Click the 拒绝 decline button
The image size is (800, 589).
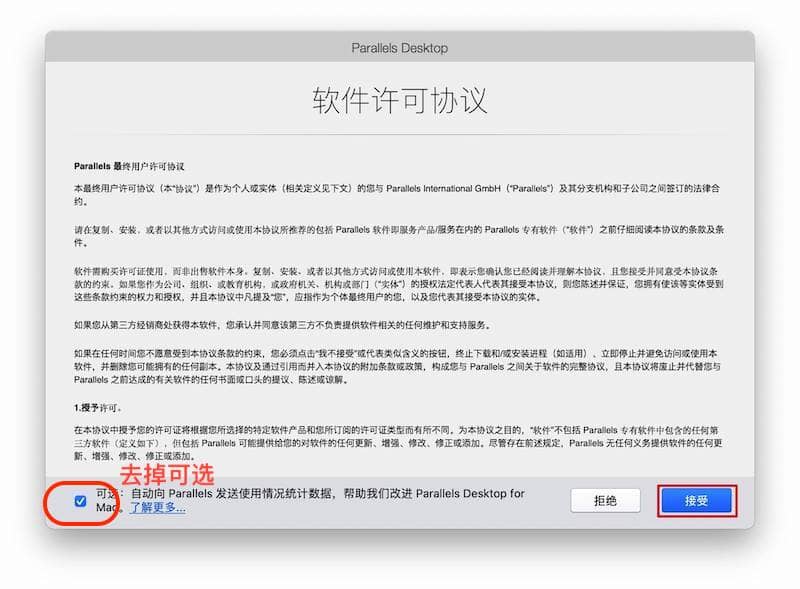pos(605,501)
